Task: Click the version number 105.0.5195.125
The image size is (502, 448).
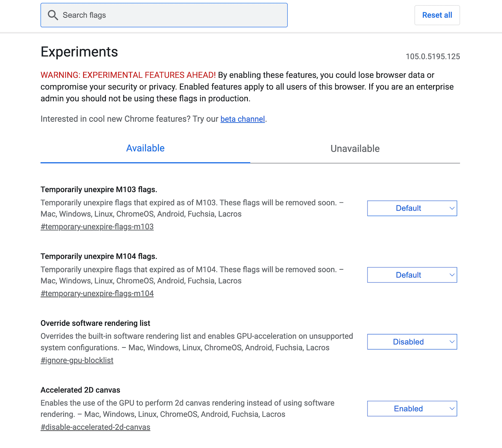Action: point(433,57)
